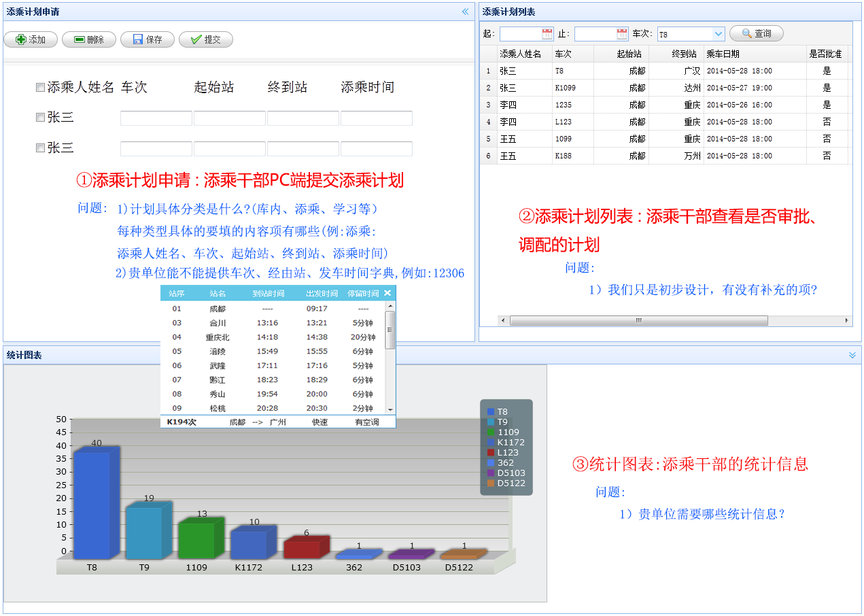Image resolution: width=864 pixels, height=616 pixels.
Task: Collapse the 统计图表 panel
Action: (x=852, y=355)
